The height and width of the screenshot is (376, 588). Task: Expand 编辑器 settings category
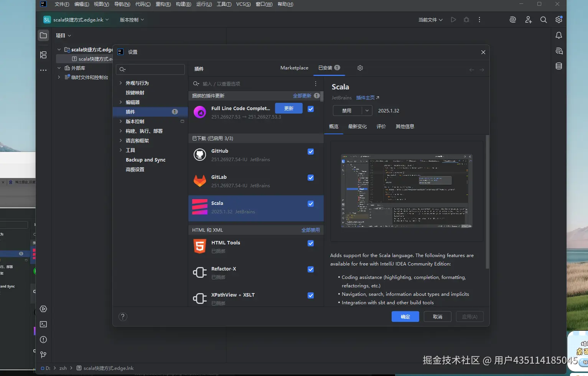point(120,102)
